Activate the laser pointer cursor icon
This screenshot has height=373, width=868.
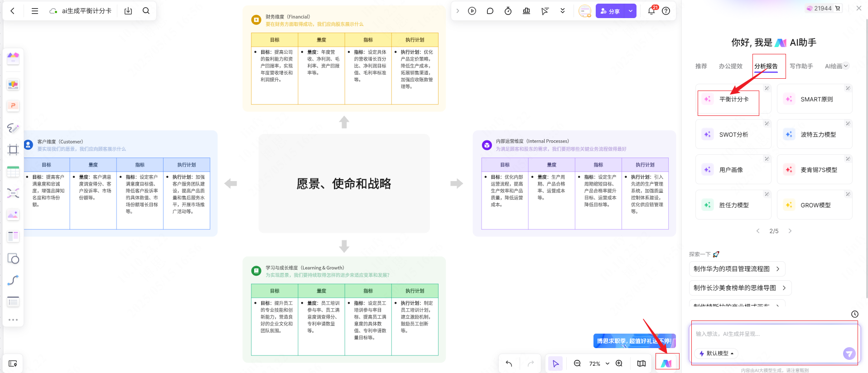(x=545, y=11)
